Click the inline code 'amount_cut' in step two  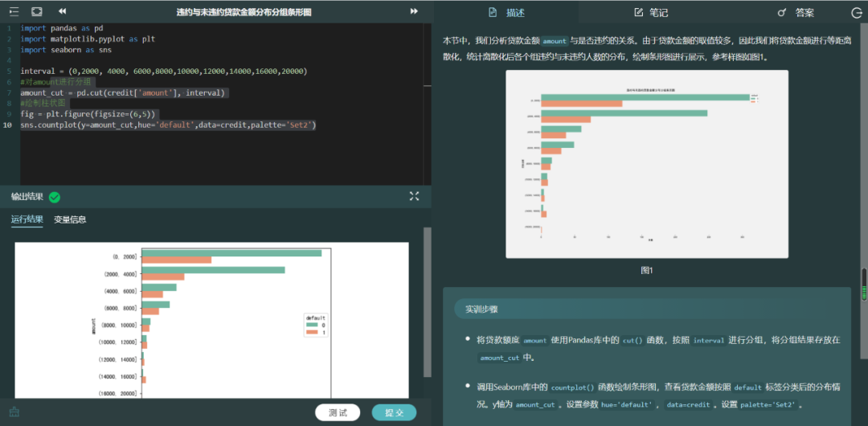coord(534,405)
